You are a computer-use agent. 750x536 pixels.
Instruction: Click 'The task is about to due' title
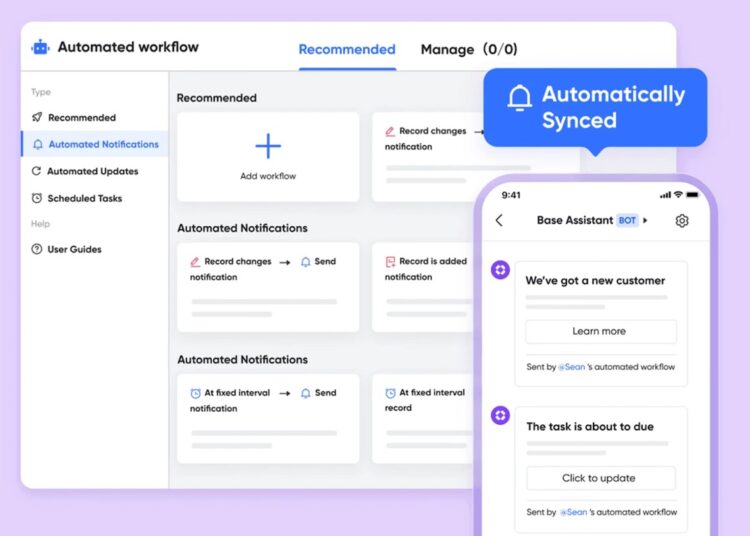[590, 427]
